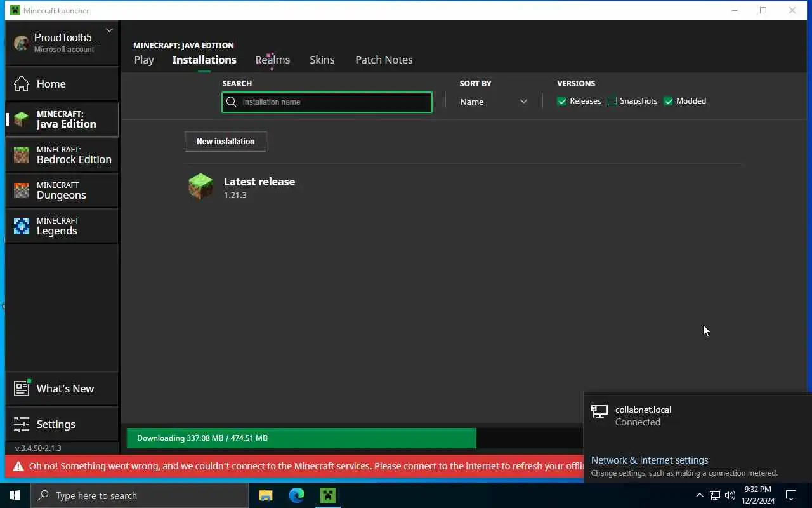Viewport: 812px width, 508px height.
Task: Expand the account dropdown chevron
Action: (x=109, y=30)
